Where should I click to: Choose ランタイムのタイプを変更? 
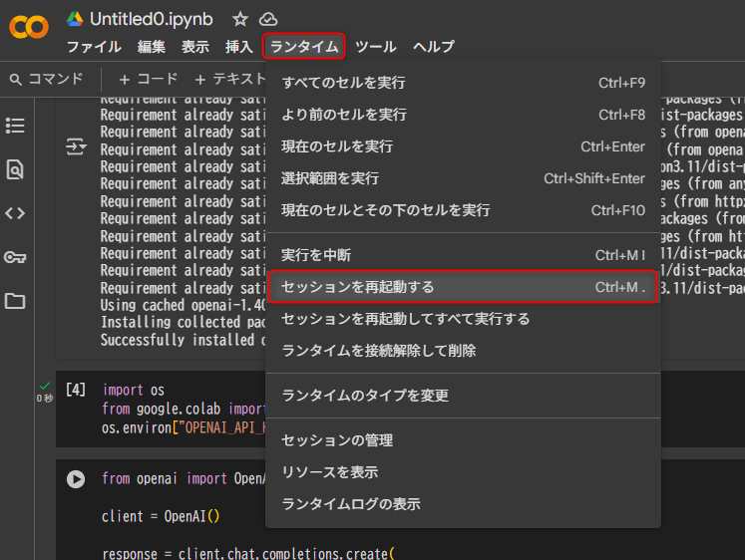pos(463,396)
